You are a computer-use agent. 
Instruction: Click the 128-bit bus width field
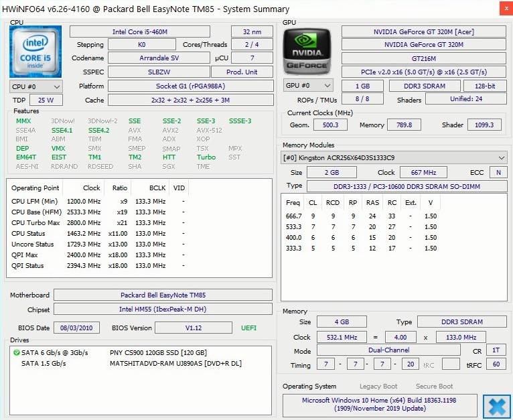485,86
